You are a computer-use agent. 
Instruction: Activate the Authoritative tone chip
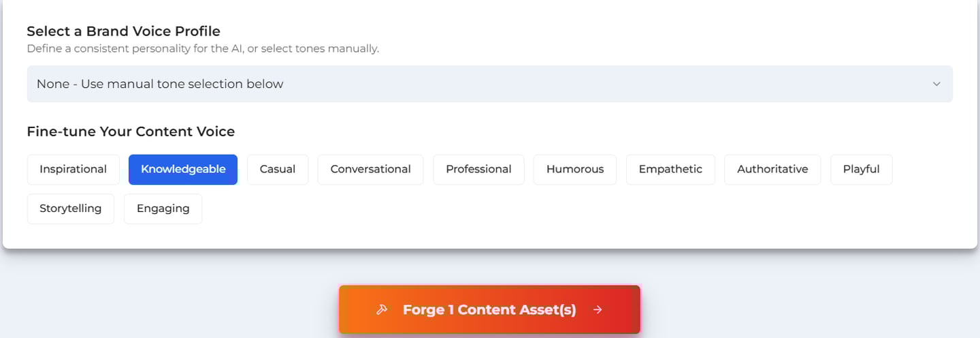point(772,170)
